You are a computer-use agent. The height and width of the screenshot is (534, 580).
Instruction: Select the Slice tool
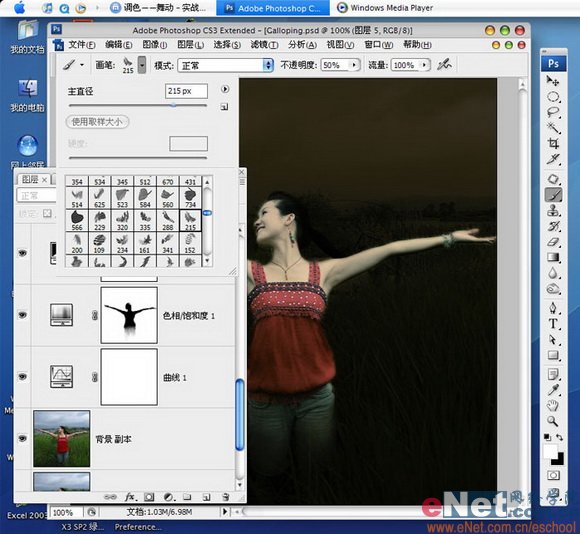[553, 159]
